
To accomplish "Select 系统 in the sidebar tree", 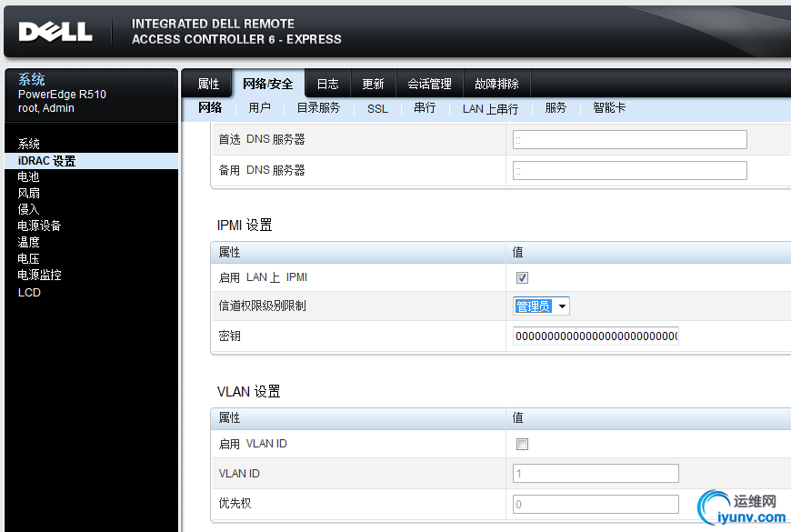I will 29,144.
